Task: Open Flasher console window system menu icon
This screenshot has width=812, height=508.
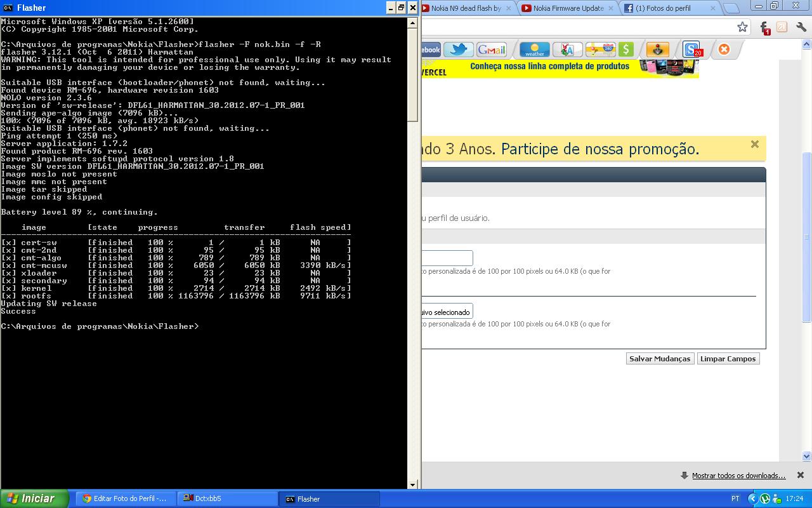Action: [x=8, y=8]
